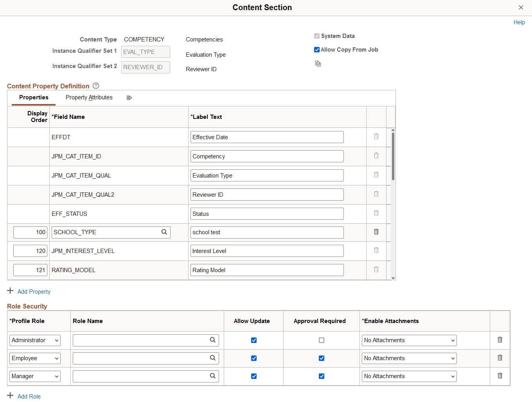
Task: Click the copy icon below Allow Copy From Job
Action: pos(318,63)
